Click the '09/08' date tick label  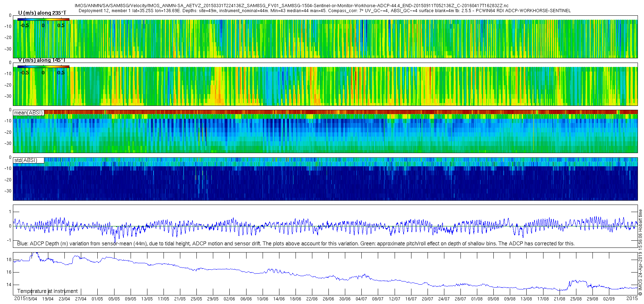click(510, 299)
